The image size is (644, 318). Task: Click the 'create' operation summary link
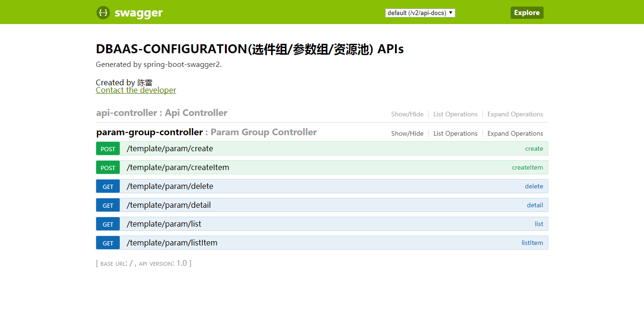[534, 148]
